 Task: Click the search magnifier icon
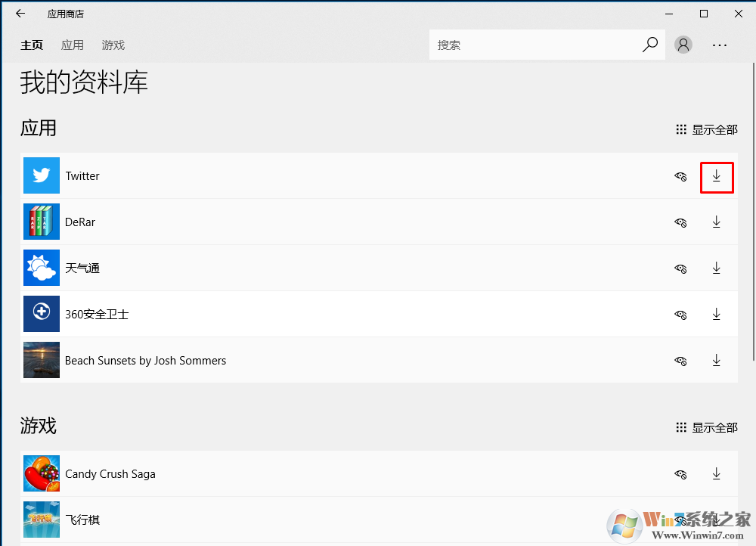pyautogui.click(x=650, y=45)
